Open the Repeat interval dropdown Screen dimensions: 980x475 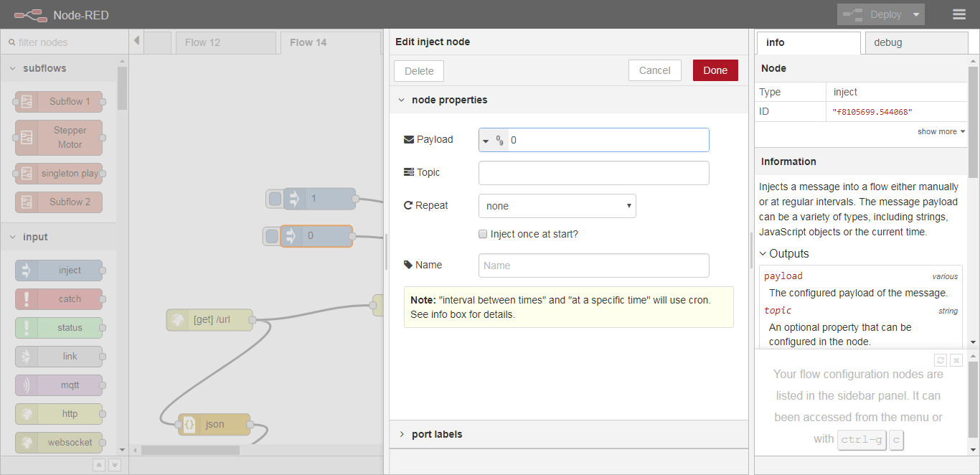(x=557, y=206)
